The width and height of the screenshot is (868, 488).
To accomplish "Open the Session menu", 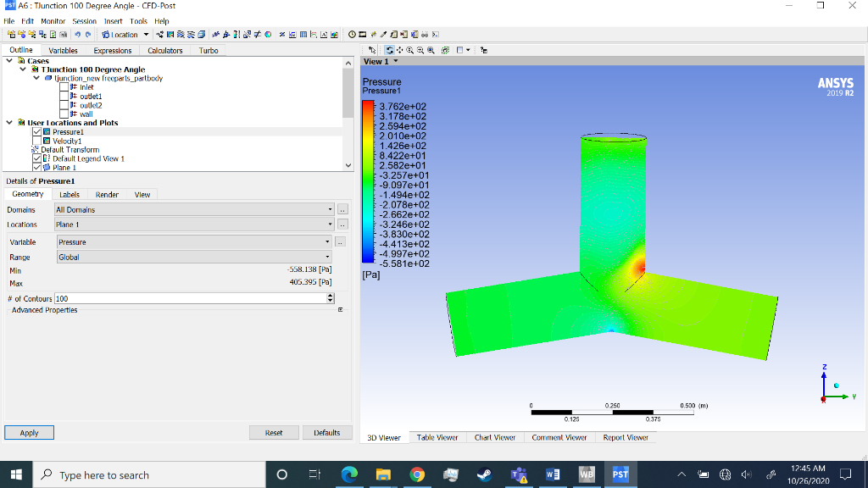I will [x=84, y=21].
